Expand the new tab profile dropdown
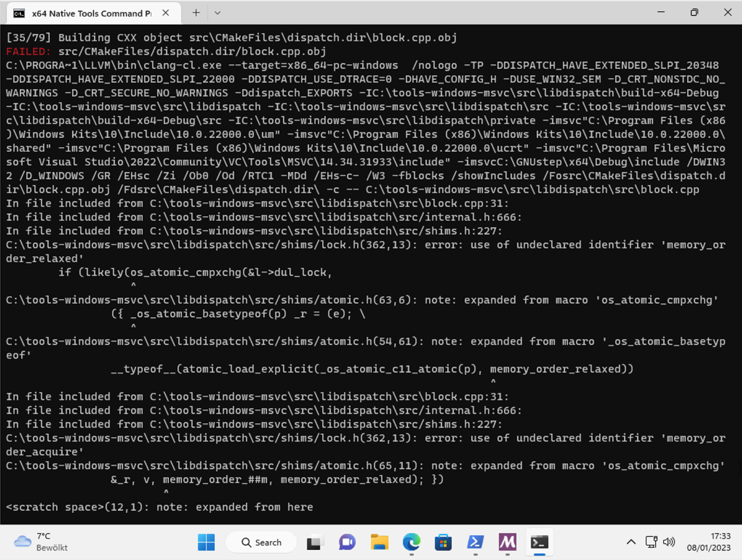The image size is (742, 560). pyautogui.click(x=217, y=13)
